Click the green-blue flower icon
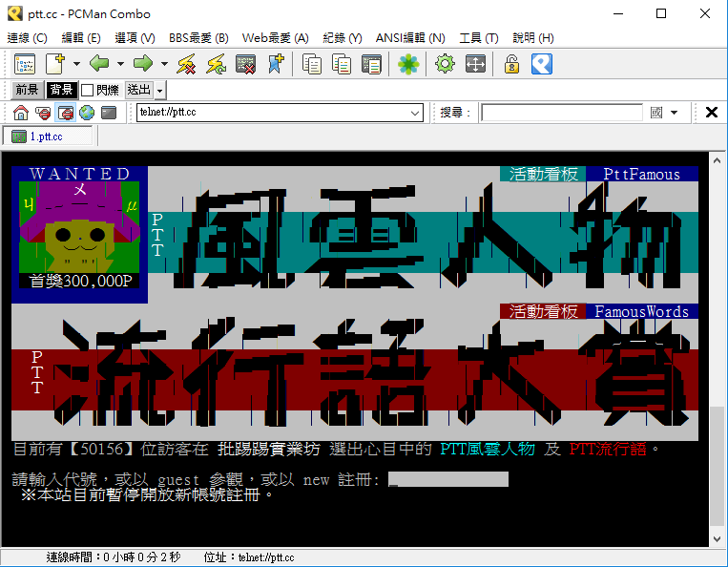The height and width of the screenshot is (567, 728). 408,64
